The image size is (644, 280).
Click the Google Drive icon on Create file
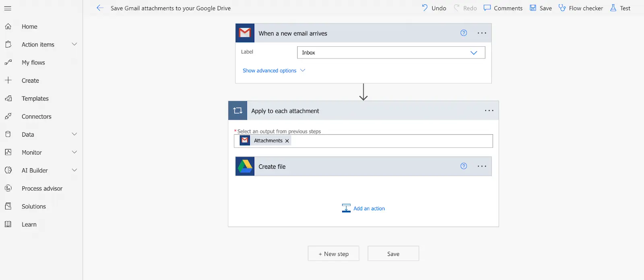(245, 166)
